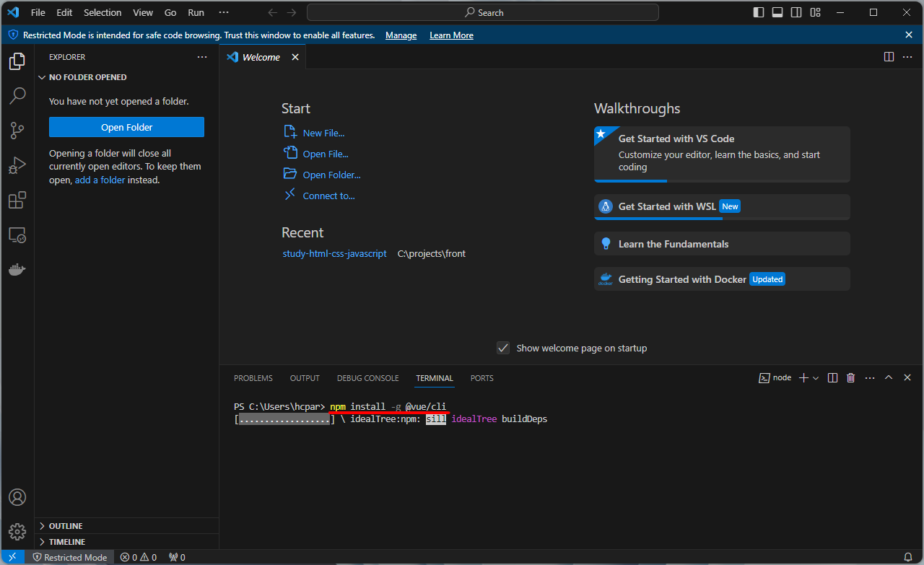Viewport: 924px width, 565px height.
Task: Maximize the terminal panel size
Action: [x=889, y=378]
